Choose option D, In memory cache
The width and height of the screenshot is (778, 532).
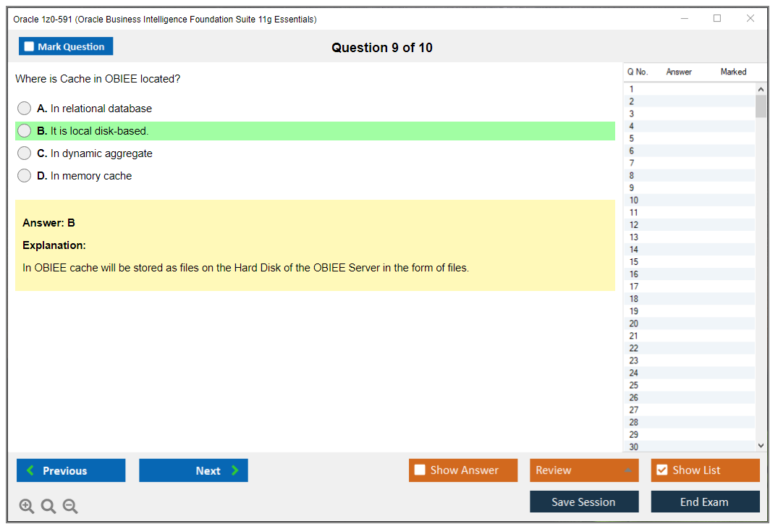tap(25, 176)
